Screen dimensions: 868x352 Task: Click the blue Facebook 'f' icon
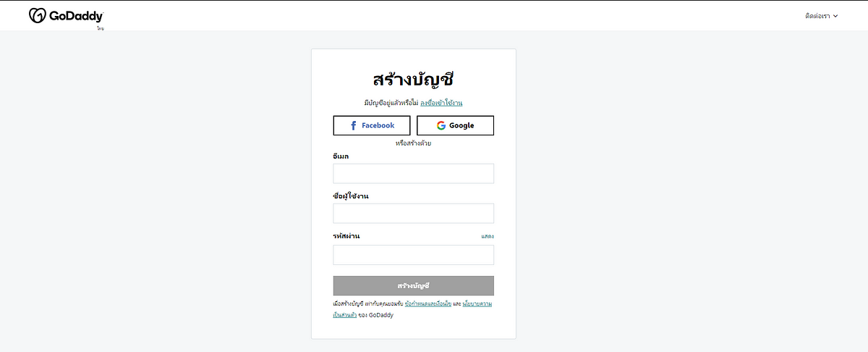[353, 125]
